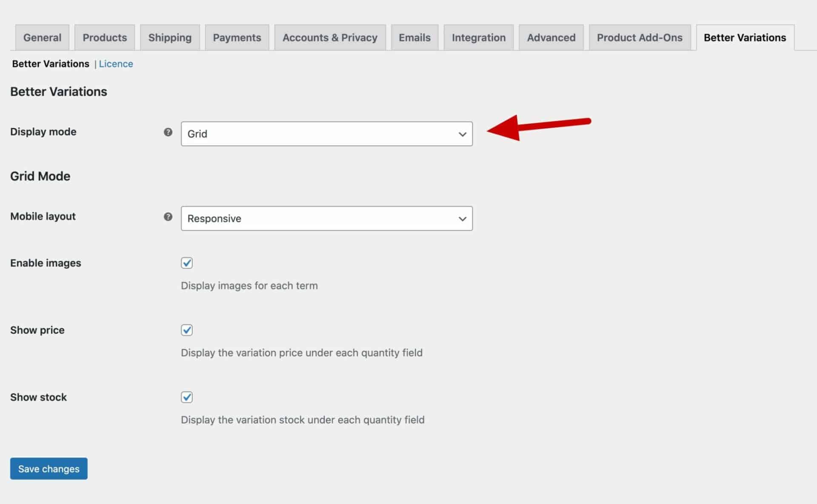Open the Integration tab
Screen dimensions: 817x504
click(479, 37)
